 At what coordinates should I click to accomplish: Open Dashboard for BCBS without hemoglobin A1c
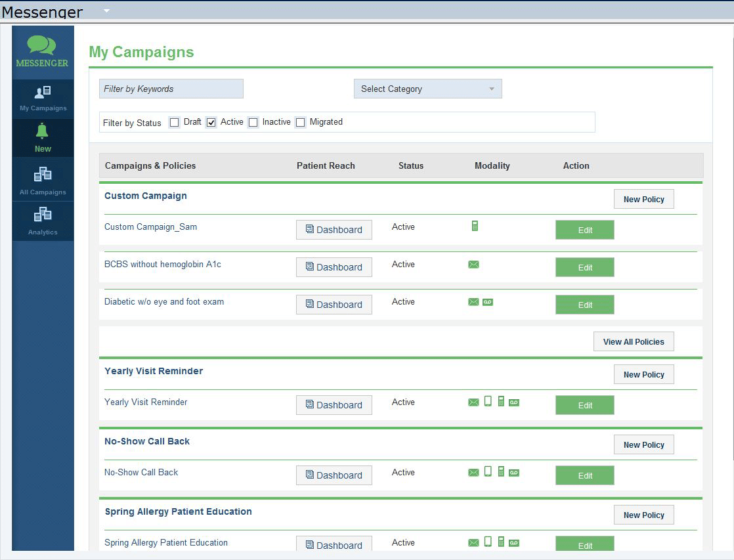[x=334, y=267]
